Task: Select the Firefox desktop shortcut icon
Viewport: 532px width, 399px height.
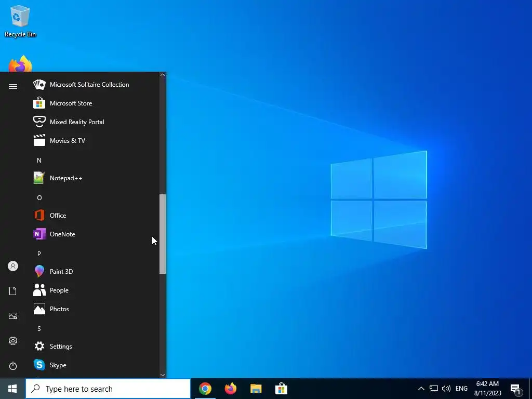Action: coord(20,64)
